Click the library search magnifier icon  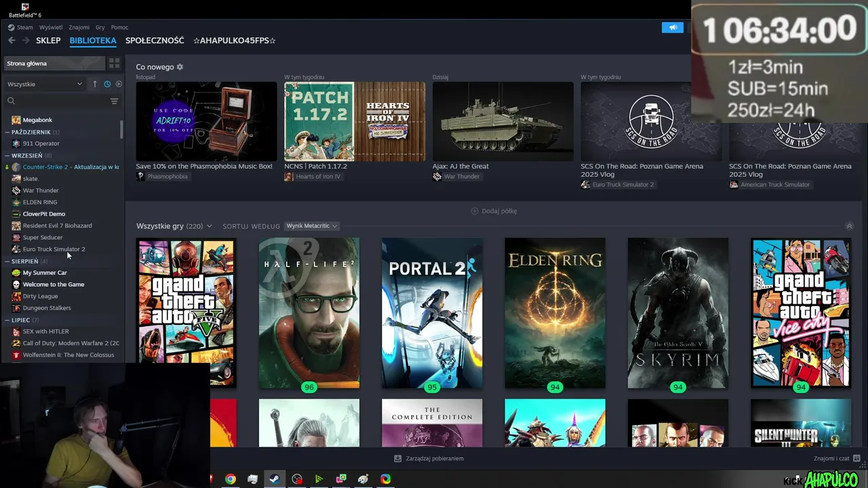11,101
